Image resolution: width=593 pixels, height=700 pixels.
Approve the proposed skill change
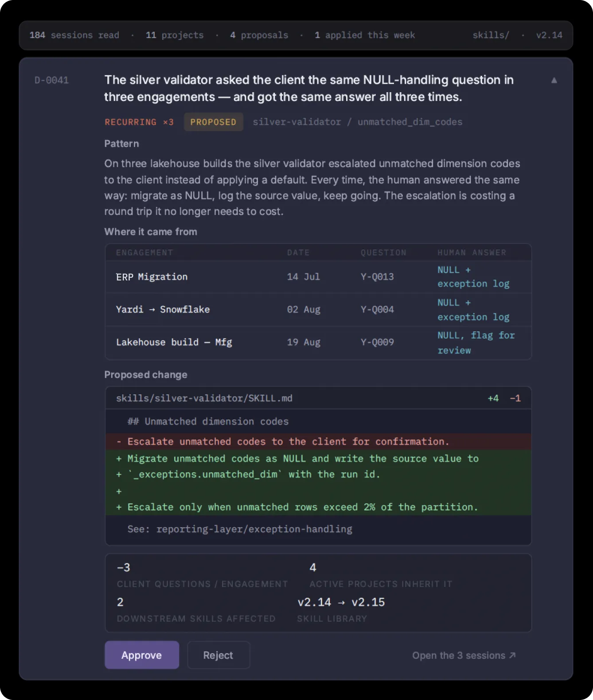[x=142, y=655]
